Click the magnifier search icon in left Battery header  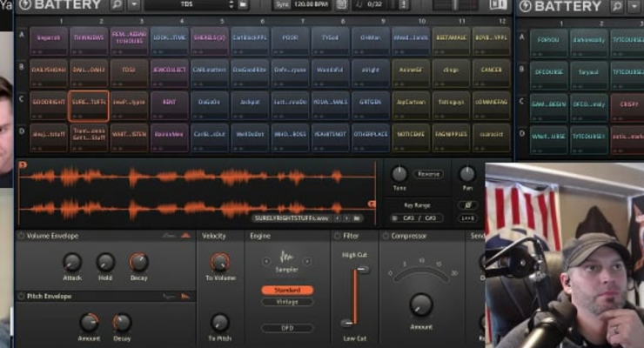coord(116,5)
